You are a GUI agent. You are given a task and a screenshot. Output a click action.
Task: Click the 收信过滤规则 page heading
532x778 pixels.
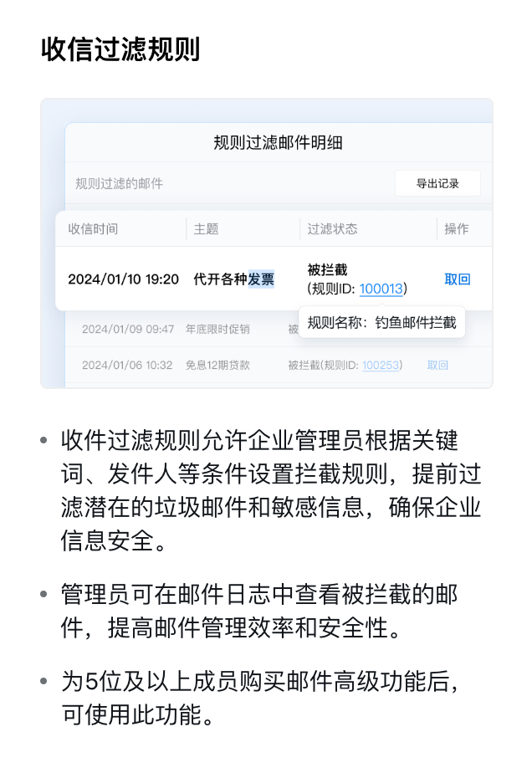[x=120, y=49]
